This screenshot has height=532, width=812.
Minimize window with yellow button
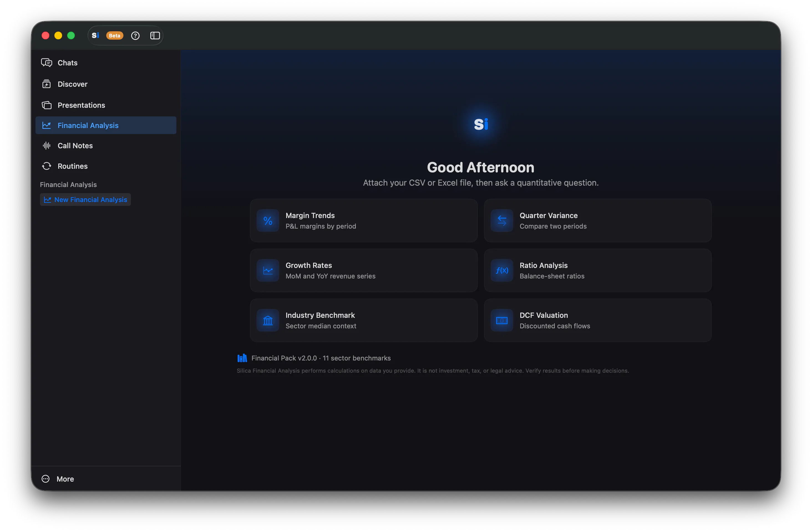pyautogui.click(x=58, y=35)
